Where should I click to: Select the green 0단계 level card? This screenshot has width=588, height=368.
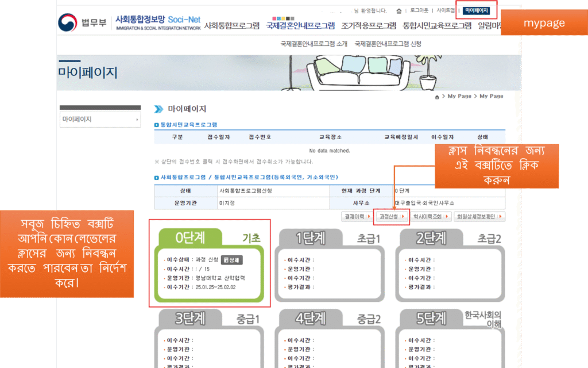[x=189, y=237]
